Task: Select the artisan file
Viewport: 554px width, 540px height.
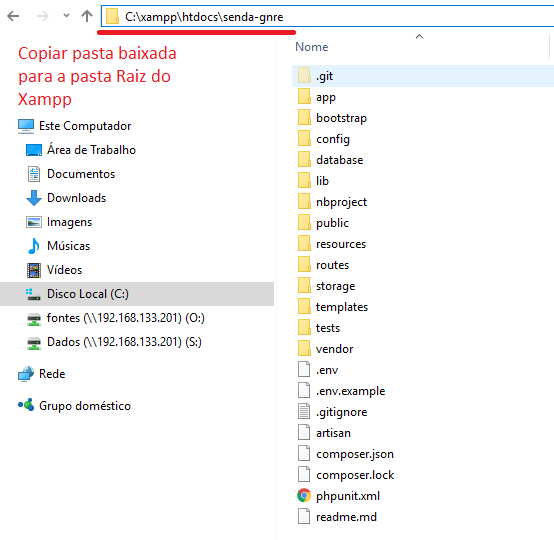Action: pyautogui.click(x=324, y=433)
